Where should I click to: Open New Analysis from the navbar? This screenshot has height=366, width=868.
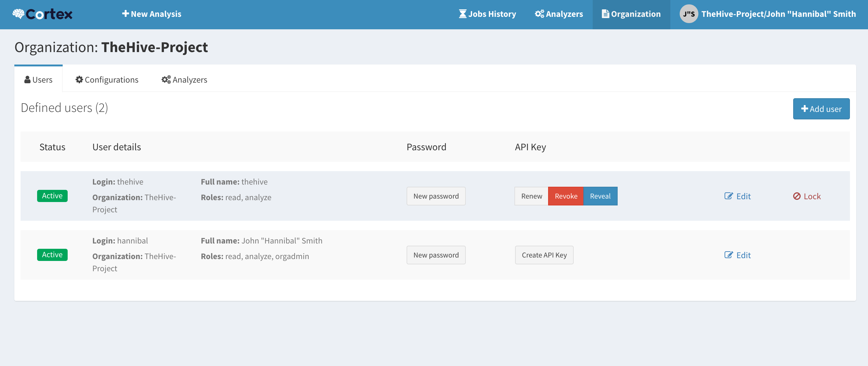click(152, 14)
